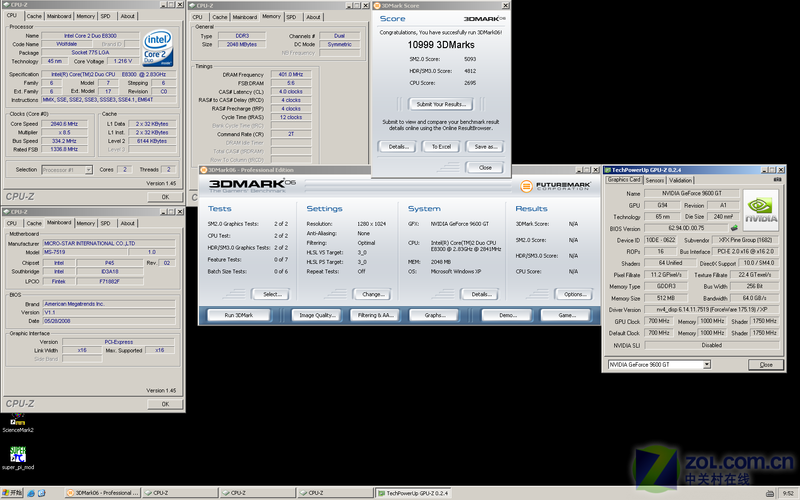Click Submit Your Results button
Image resolution: width=800 pixels, height=500 pixels.
[441, 104]
